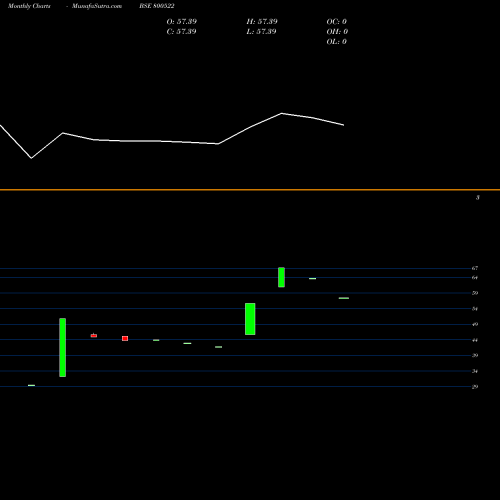Click the 39 price axis label
Screen dimensions: 500x500
click(x=475, y=355)
